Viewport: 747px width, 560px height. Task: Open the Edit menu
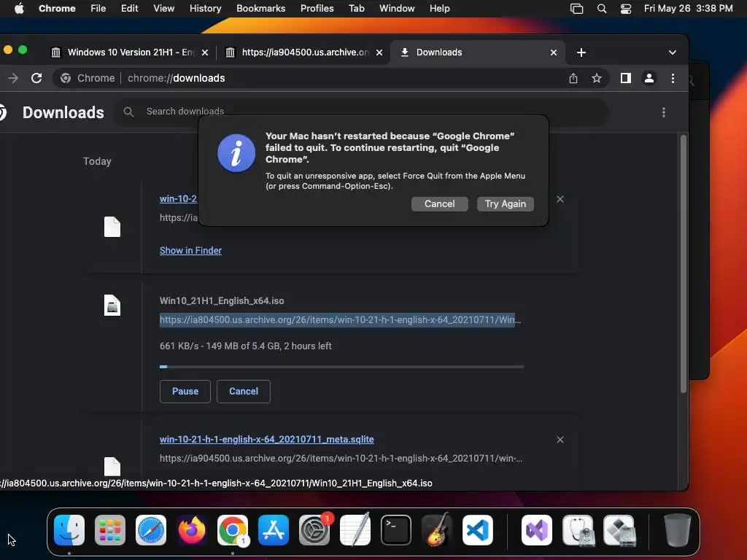pos(130,9)
